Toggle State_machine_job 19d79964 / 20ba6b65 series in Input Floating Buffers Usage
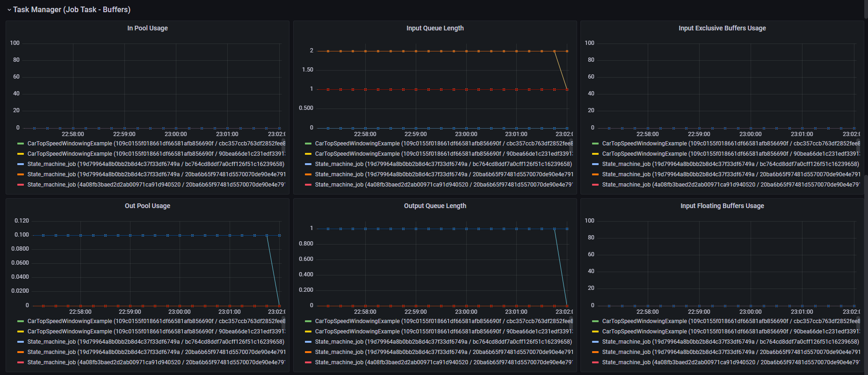This screenshot has width=868, height=375. pos(731,352)
